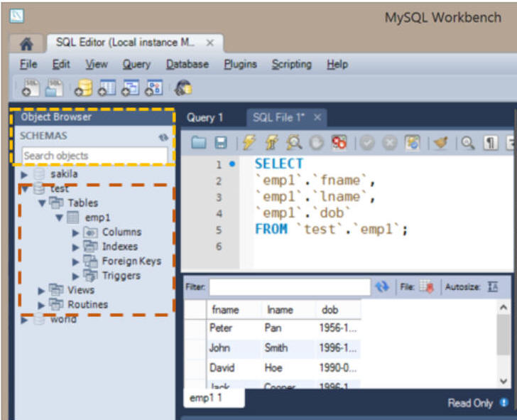
Task: Execute statement under cursor lightning icon
Action: (271, 143)
